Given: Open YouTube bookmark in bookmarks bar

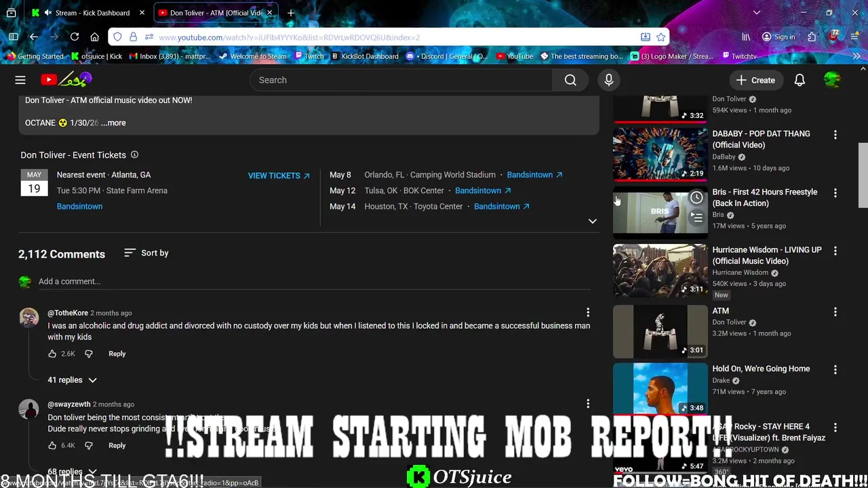Looking at the screenshot, I should pyautogui.click(x=515, y=56).
